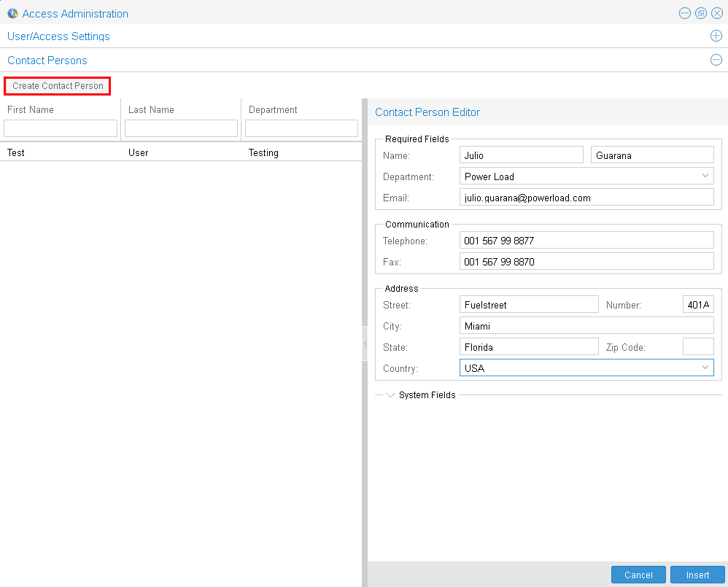Click the Insert button
The width and height of the screenshot is (728, 587).
(697, 574)
